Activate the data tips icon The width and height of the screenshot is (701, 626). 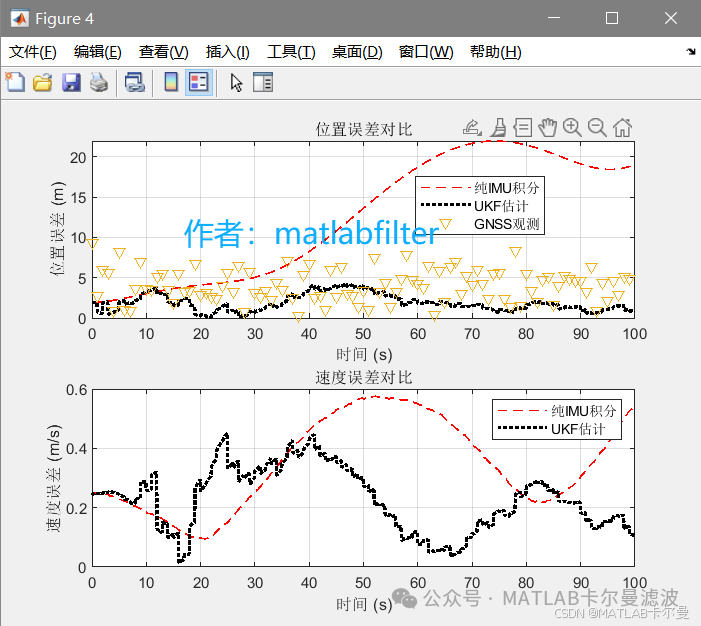click(x=523, y=127)
